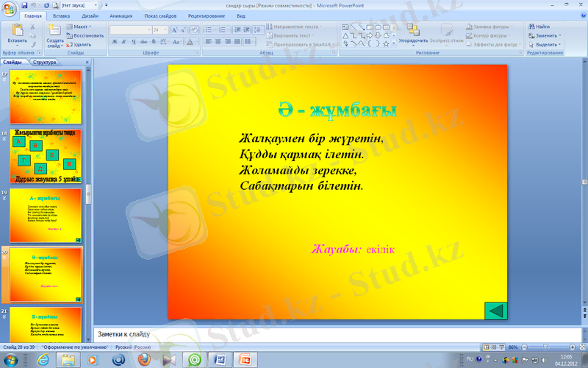Viewport: 588px width, 368px height.
Task: Switch to the Структура pane tab
Action: (45, 63)
